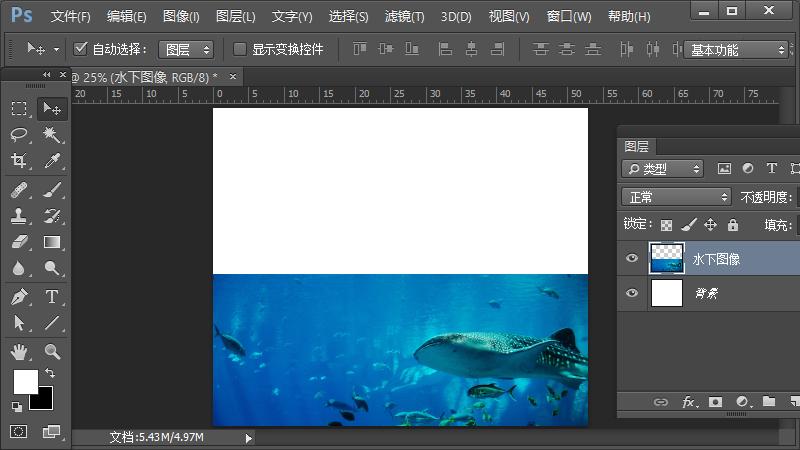Select the Move tool in toolbox
Image resolution: width=800 pixels, height=450 pixels.
pos(52,108)
